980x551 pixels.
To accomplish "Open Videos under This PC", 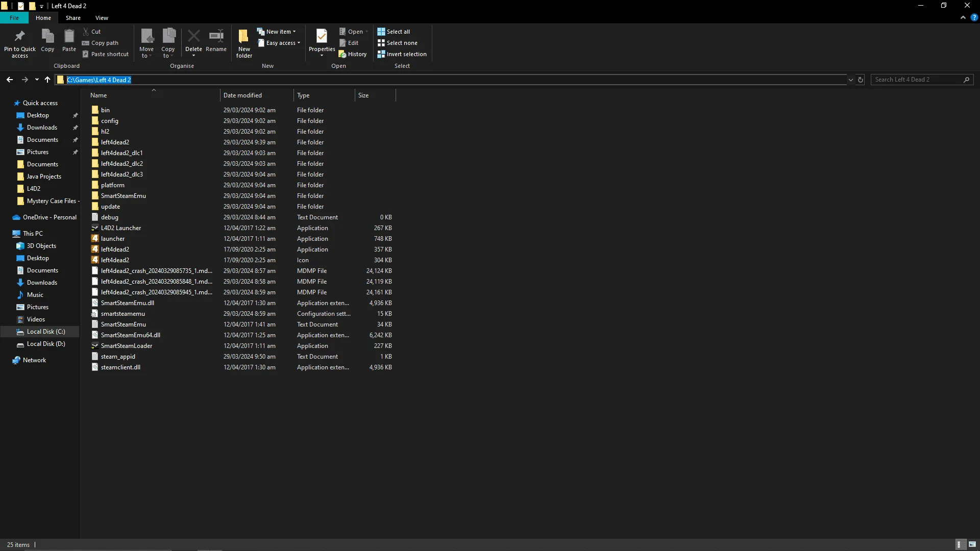I will (36, 319).
